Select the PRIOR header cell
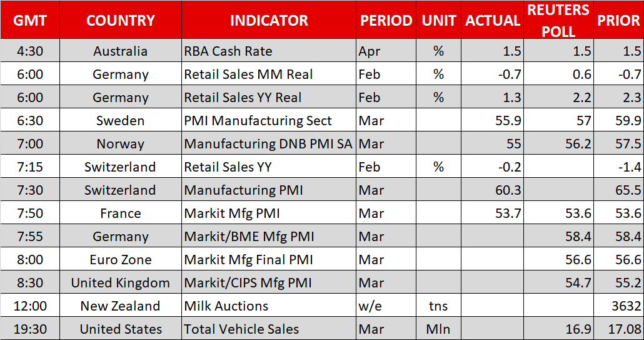 (x=618, y=20)
